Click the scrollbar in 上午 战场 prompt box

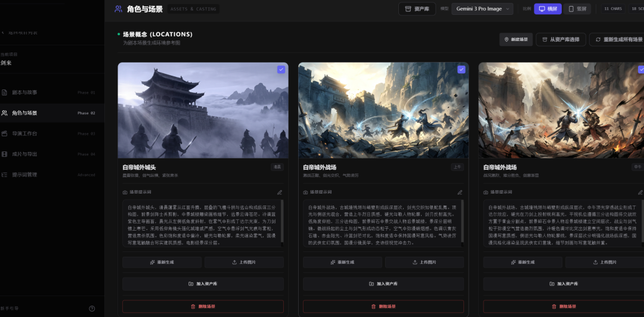click(463, 222)
